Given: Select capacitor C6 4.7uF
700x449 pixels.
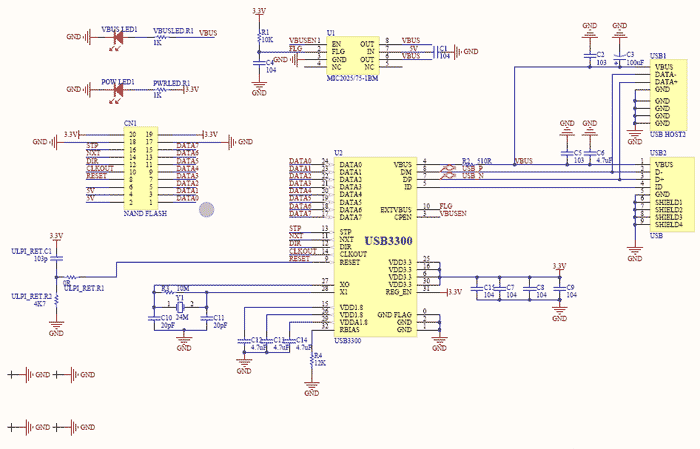Looking at the screenshot, I should (590, 153).
